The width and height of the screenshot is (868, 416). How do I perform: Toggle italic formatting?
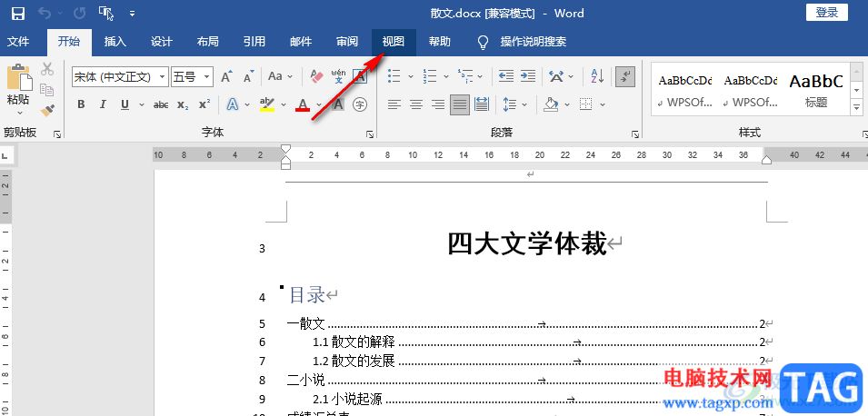(x=103, y=104)
